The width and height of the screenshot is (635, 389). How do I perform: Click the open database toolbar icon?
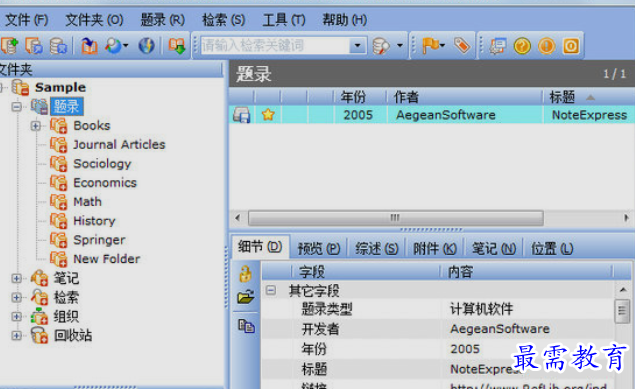tap(34, 45)
